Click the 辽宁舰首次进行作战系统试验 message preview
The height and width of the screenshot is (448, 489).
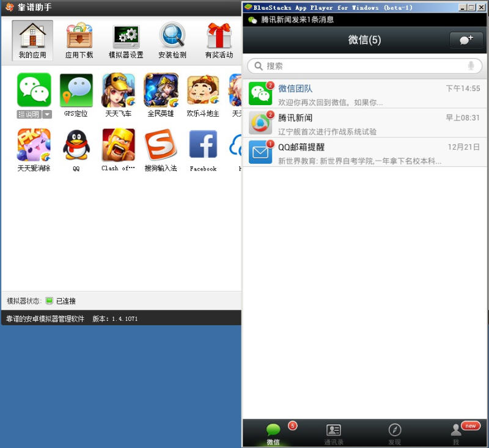pyautogui.click(x=327, y=131)
